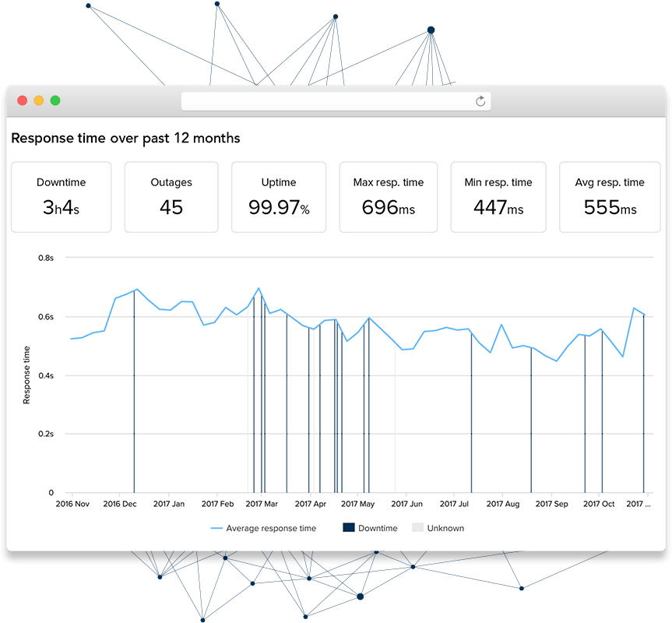Select the Outages card showing 45
Viewport: 672px width, 623px height.
[171, 196]
